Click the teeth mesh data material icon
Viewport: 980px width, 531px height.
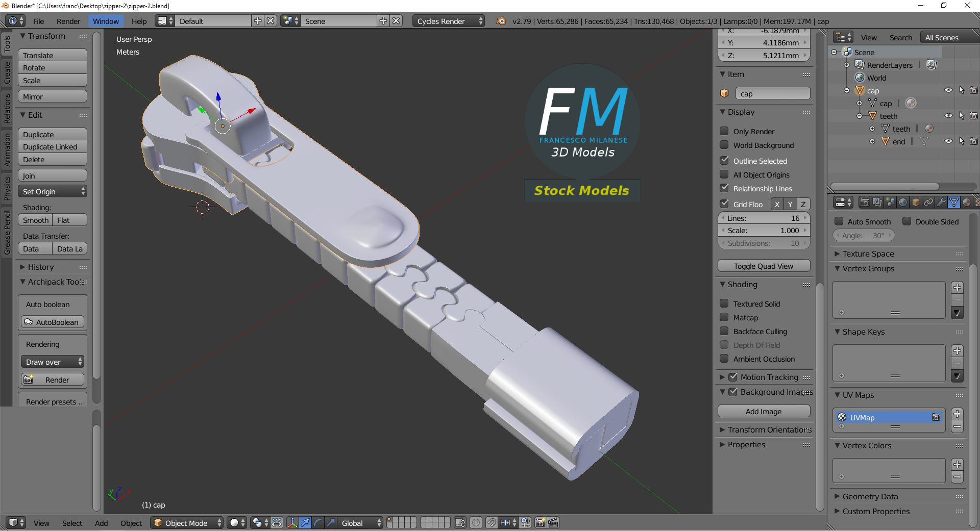[929, 129]
